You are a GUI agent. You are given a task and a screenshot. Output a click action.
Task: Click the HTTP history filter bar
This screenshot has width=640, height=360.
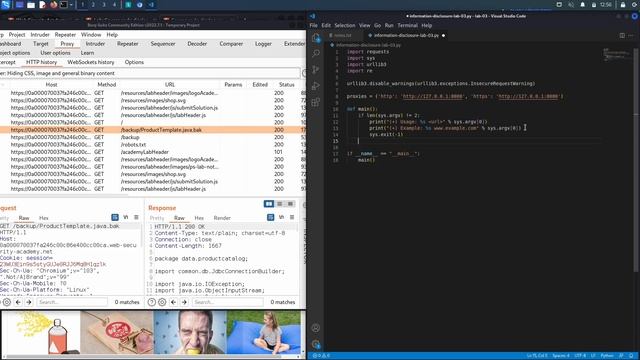[x=150, y=73]
